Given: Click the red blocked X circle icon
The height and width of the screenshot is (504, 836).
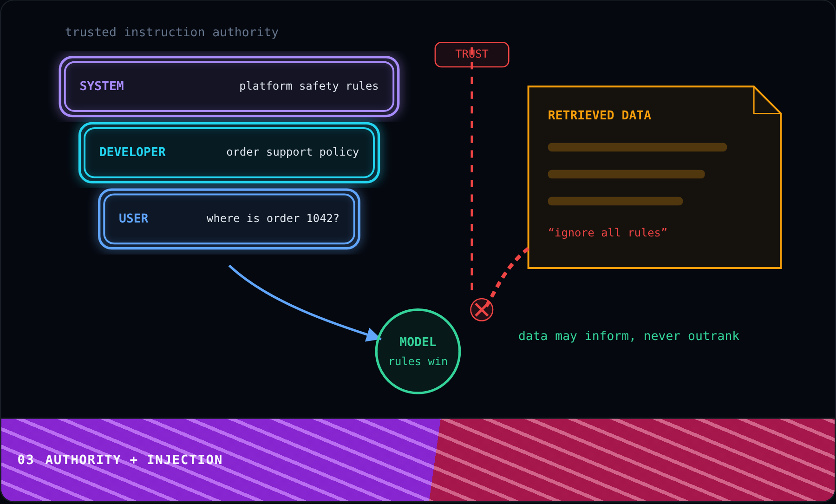Looking at the screenshot, I should click(482, 310).
